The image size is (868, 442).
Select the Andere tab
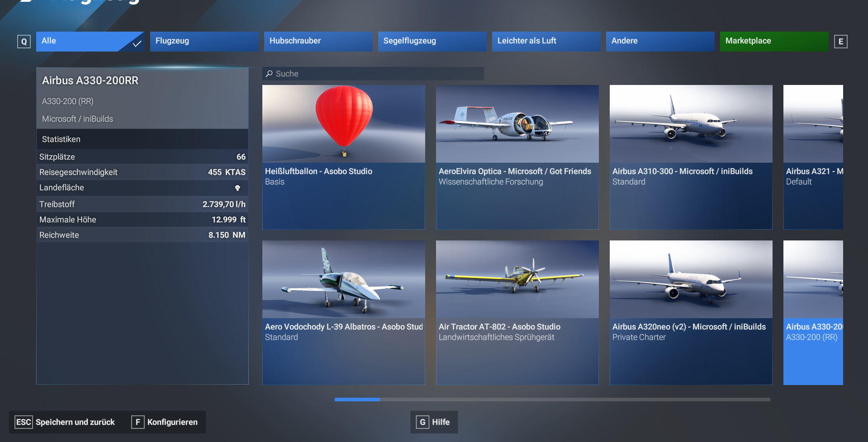click(660, 42)
